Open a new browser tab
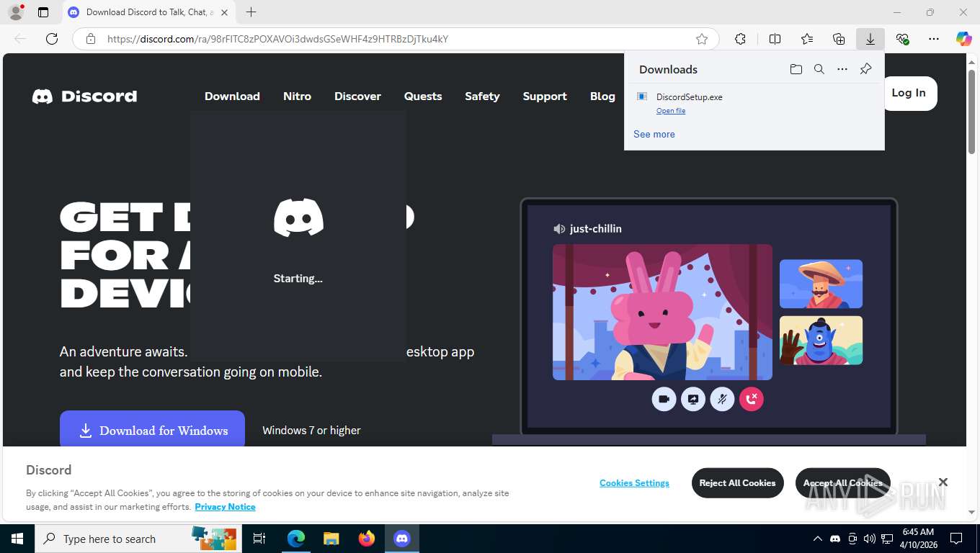980x553 pixels. [x=251, y=12]
